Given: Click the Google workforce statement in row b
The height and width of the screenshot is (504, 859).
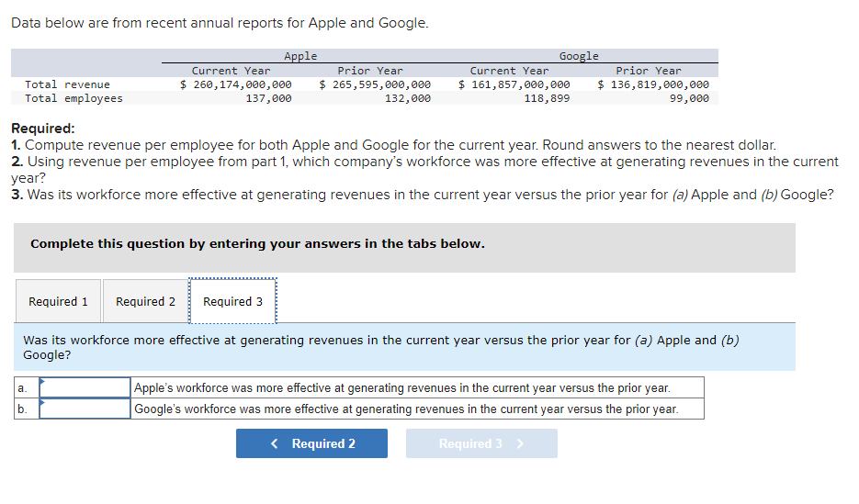Looking at the screenshot, I should point(406,409).
